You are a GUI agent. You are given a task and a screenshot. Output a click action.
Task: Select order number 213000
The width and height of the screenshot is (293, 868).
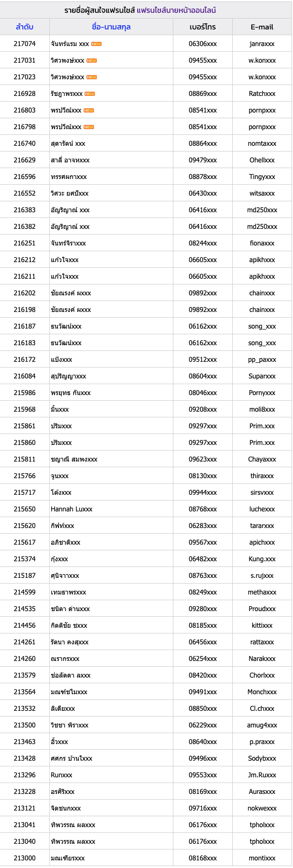[x=25, y=858]
